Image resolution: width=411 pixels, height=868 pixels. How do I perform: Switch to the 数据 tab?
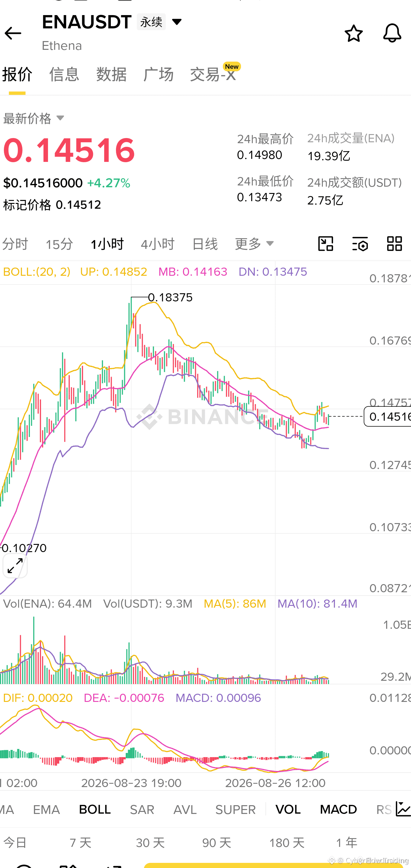tap(111, 74)
